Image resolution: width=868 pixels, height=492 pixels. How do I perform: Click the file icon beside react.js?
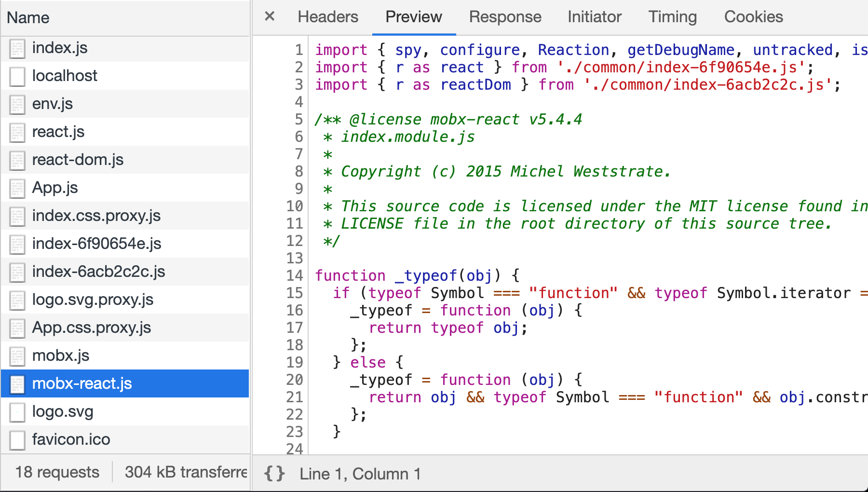click(x=17, y=133)
